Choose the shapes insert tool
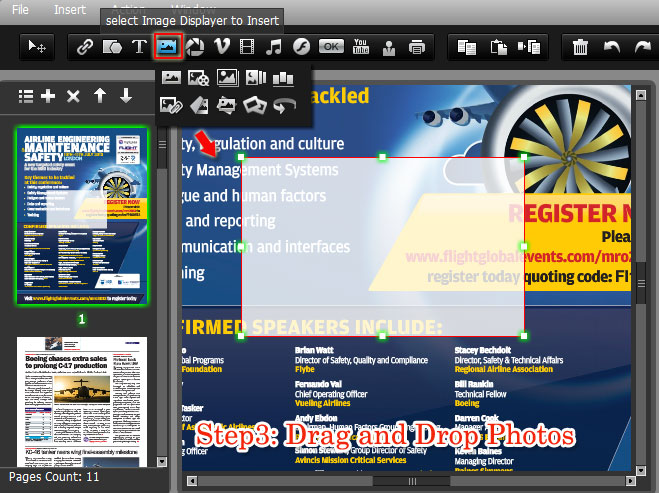Image resolution: width=659 pixels, height=493 pixels. point(112,47)
